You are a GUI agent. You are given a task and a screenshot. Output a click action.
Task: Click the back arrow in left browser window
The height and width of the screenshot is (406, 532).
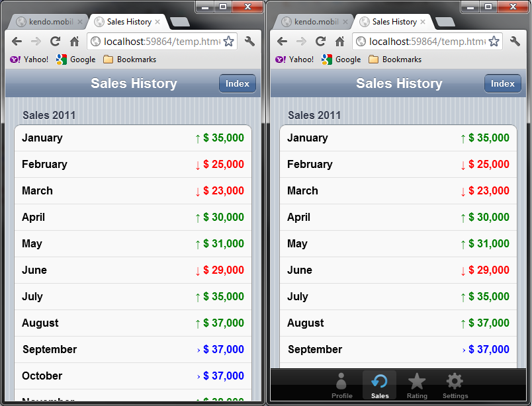[x=17, y=42]
